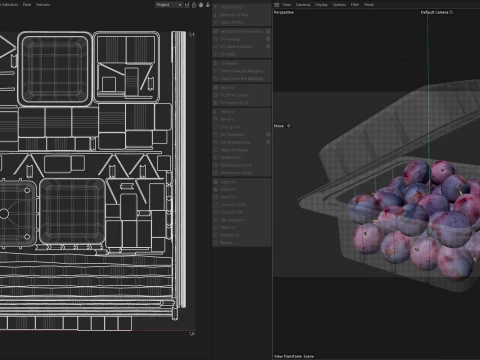480x360 pixels.
Task: Click the plum cluster in the 3D viewport
Action: coord(415,220)
